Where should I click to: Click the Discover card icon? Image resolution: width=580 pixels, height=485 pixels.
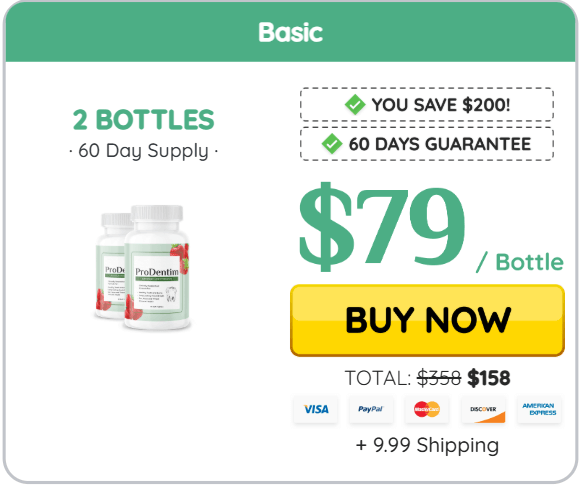pyautogui.click(x=483, y=409)
